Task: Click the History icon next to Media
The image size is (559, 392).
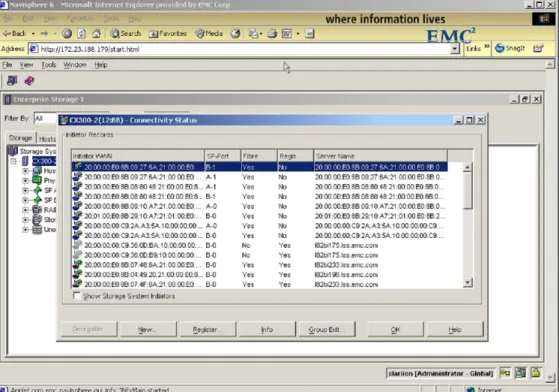Action: click(235, 33)
